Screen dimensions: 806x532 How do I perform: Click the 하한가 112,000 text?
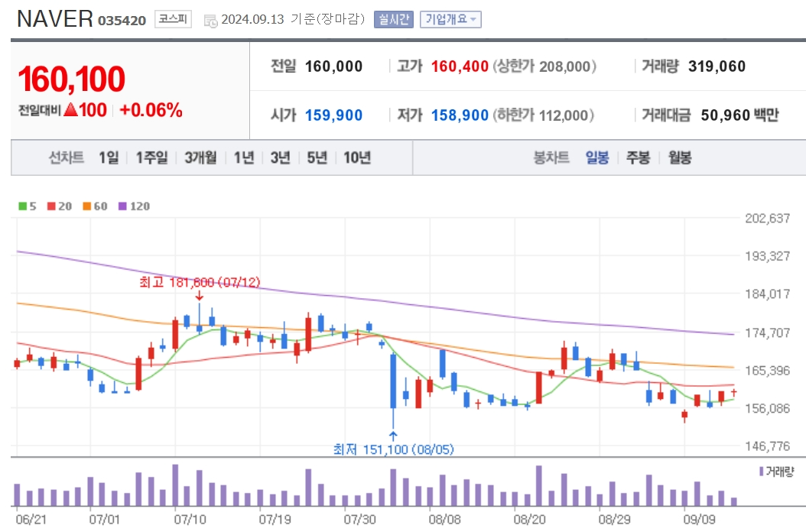[544, 115]
